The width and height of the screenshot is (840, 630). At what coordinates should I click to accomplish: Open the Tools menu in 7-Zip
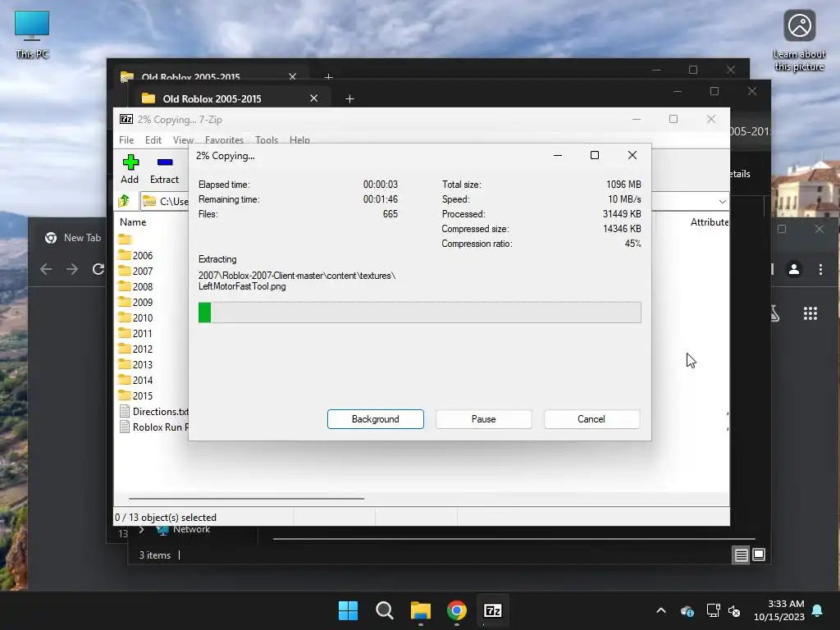tap(267, 139)
